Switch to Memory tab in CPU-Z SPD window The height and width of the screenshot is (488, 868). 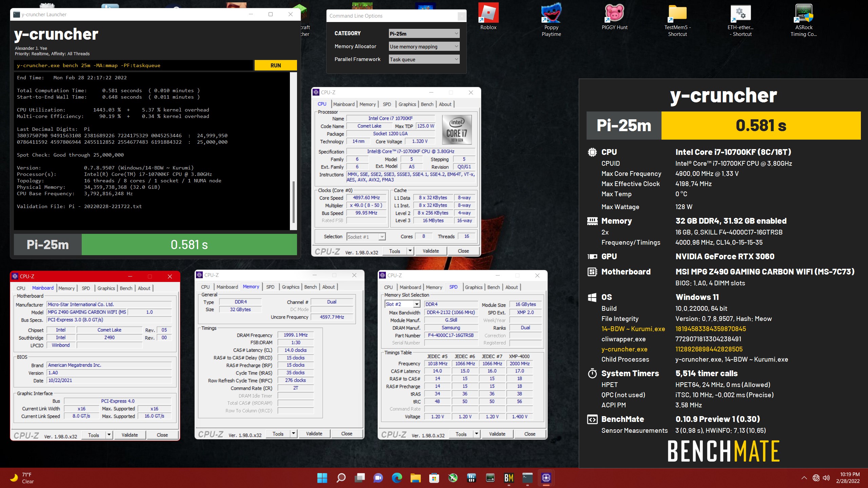(434, 287)
